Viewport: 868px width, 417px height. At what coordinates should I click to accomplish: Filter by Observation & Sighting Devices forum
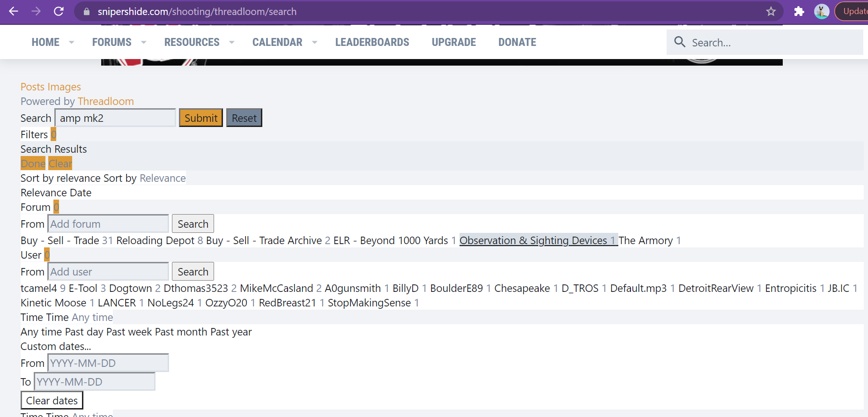[x=533, y=240]
